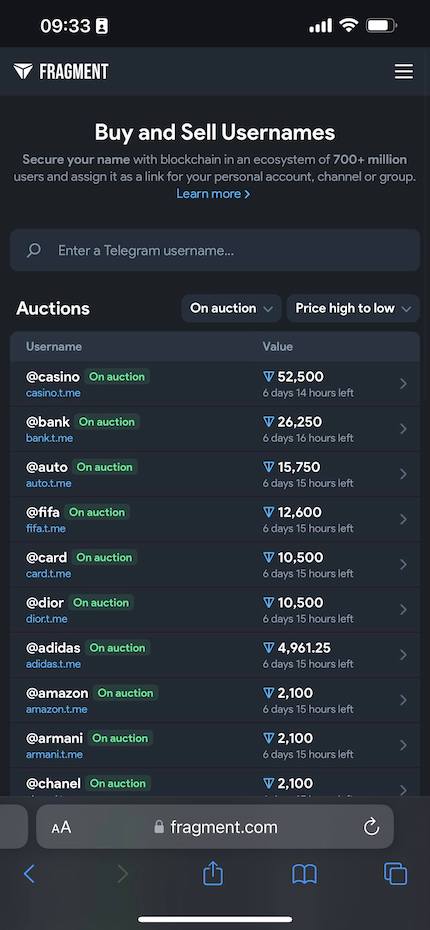Screen dimensions: 430x930
Task: Go back with Safari back arrow
Action: [29, 874]
